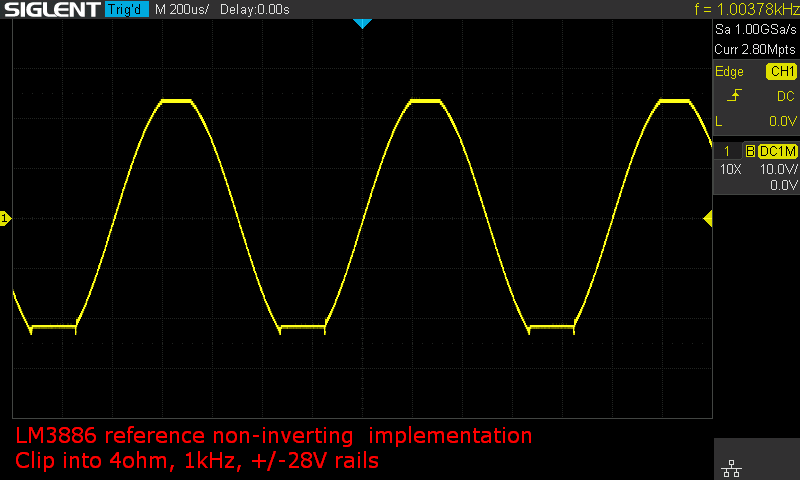The height and width of the screenshot is (480, 800).
Task: Click the SIGLENT logo
Action: (52, 9)
